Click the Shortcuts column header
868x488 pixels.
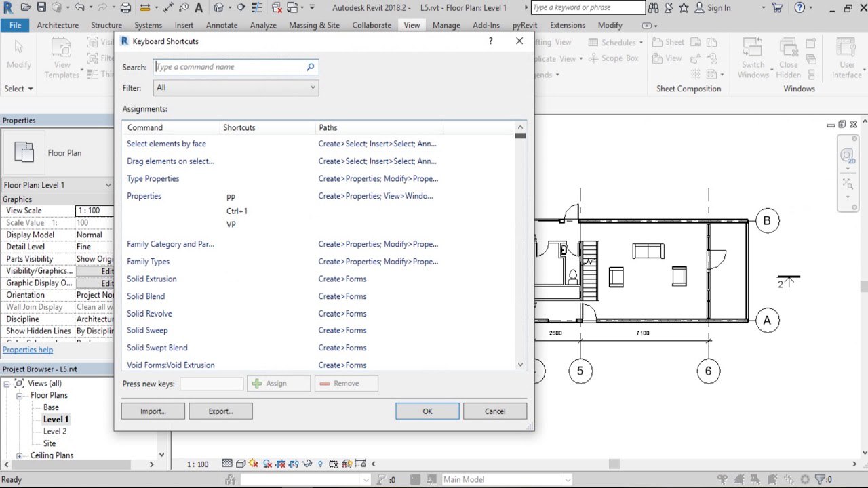[268, 127]
